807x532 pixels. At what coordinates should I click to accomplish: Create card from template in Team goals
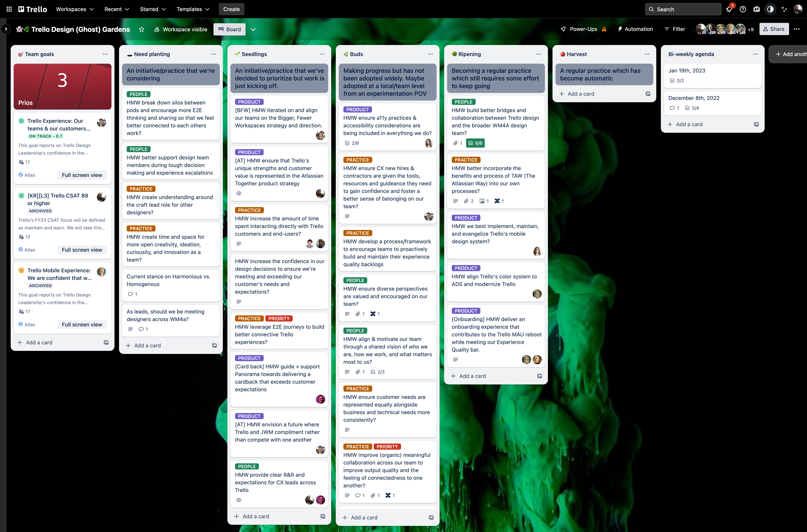point(106,342)
